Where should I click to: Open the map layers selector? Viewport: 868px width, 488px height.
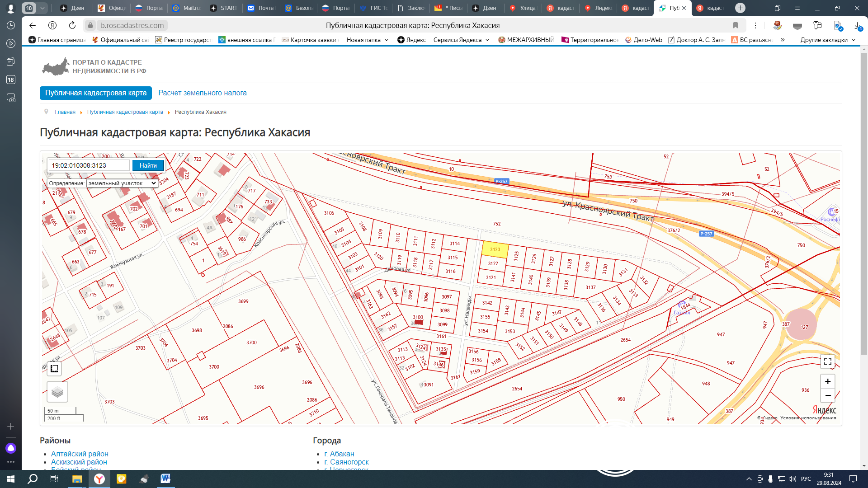tap(57, 392)
